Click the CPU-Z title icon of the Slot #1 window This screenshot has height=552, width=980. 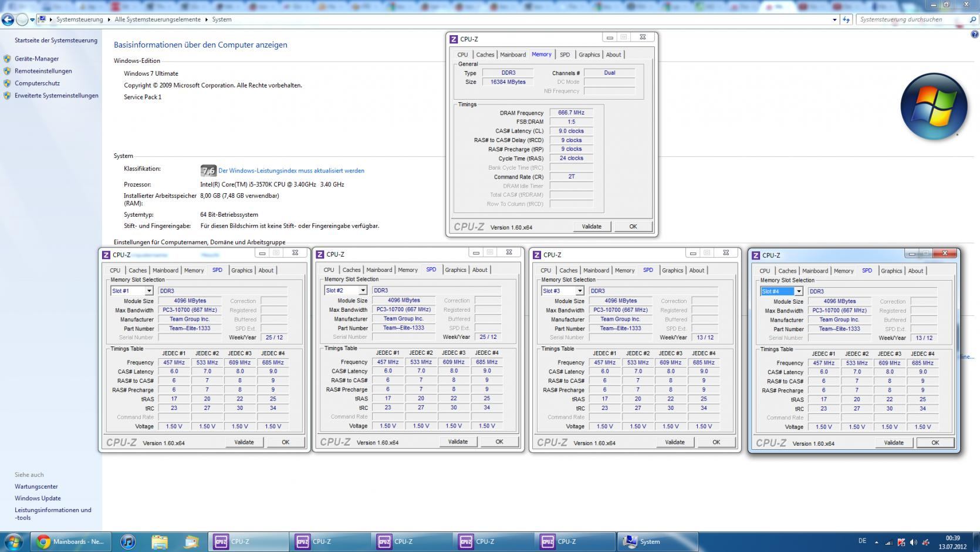pyautogui.click(x=106, y=255)
